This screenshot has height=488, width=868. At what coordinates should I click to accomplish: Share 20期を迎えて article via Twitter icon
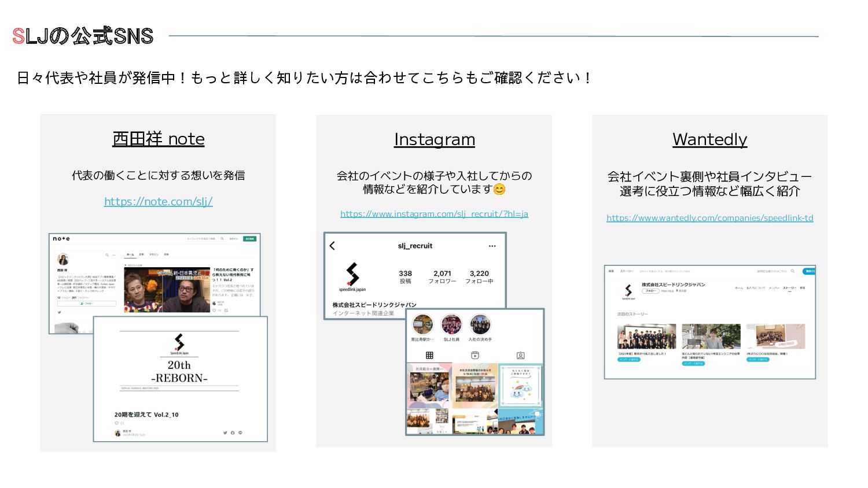click(x=225, y=432)
